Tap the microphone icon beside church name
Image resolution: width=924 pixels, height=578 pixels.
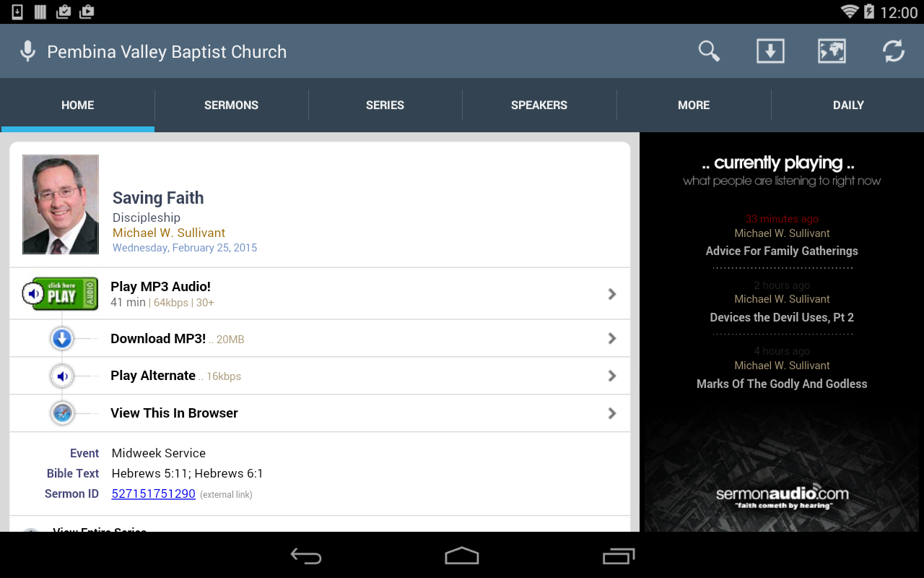click(27, 51)
